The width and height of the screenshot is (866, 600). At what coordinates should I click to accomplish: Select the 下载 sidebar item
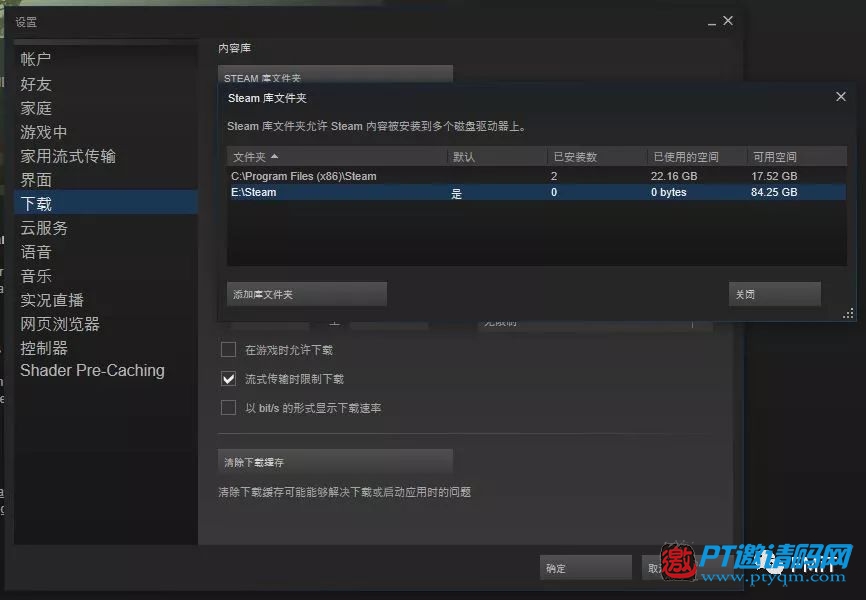pos(106,204)
